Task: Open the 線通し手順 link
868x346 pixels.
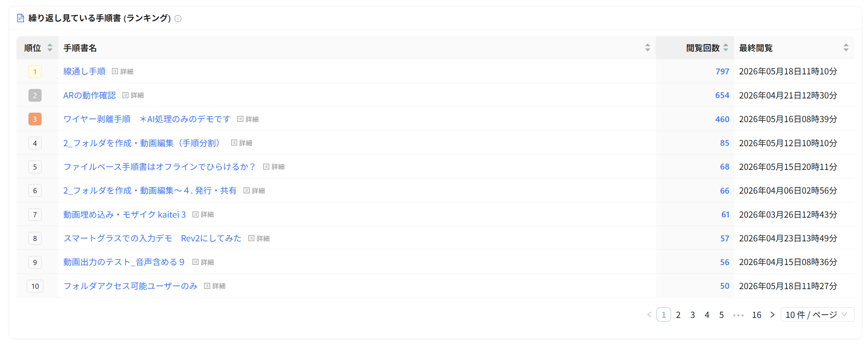Action: point(84,71)
